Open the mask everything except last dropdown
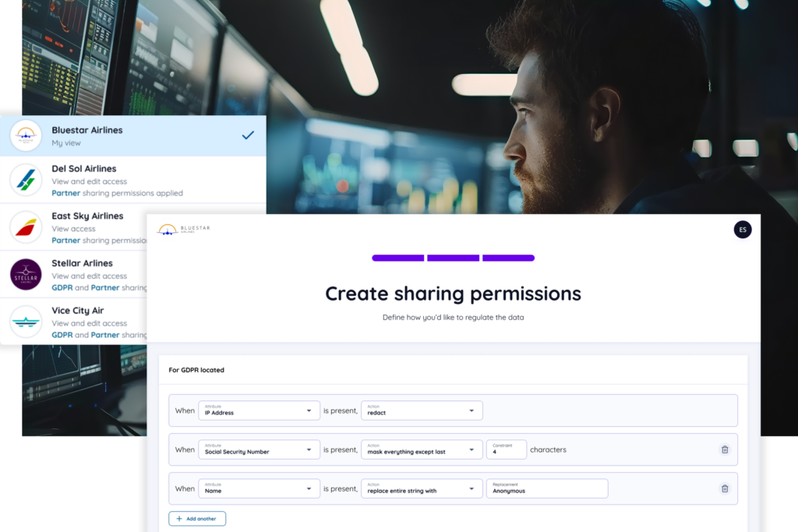 pyautogui.click(x=422, y=449)
